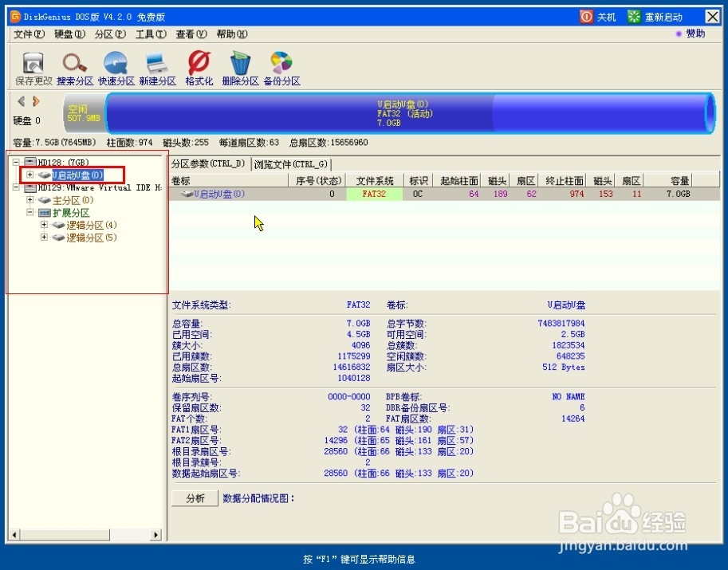The height and width of the screenshot is (570, 728).
Task: Select the 主分区(0) label in the tree
Action: click(73, 200)
